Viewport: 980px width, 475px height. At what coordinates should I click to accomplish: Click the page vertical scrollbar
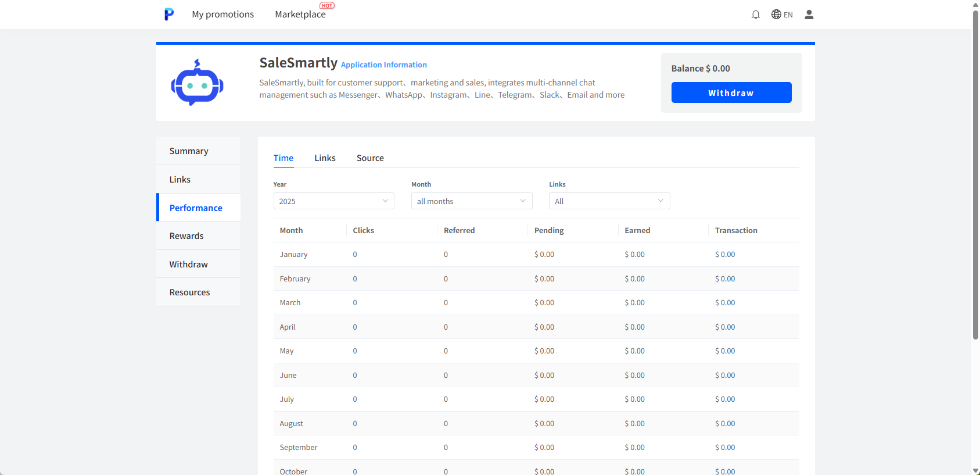point(975,174)
